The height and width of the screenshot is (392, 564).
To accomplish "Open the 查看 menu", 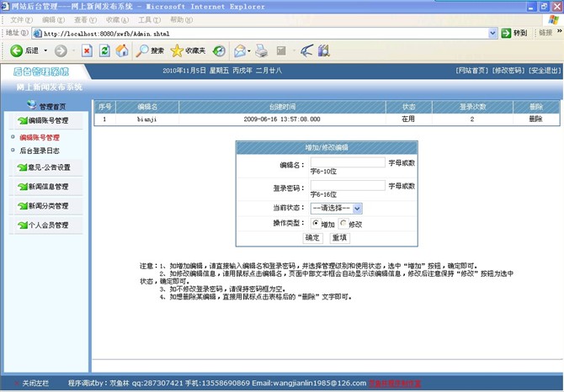I will [85, 19].
